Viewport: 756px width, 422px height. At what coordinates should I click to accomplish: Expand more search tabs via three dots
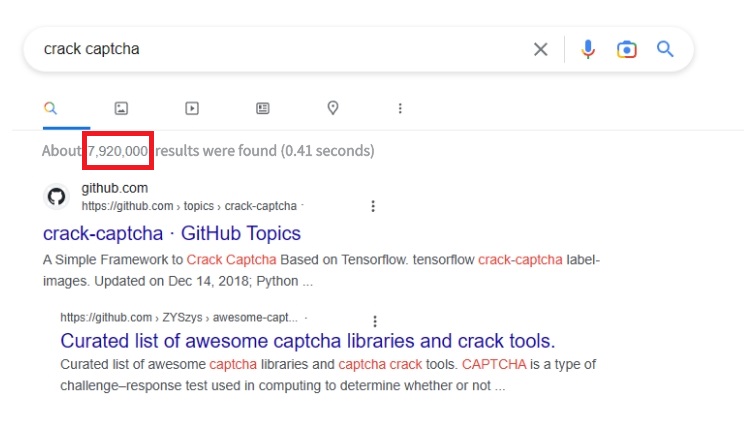tap(400, 109)
